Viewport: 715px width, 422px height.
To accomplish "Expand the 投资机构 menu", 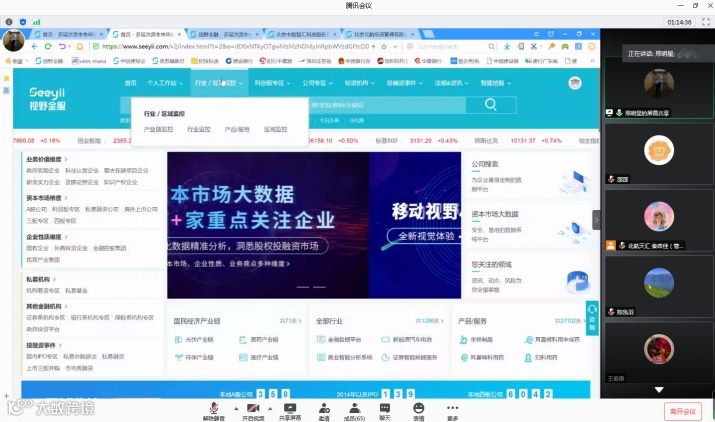I will tap(359, 83).
